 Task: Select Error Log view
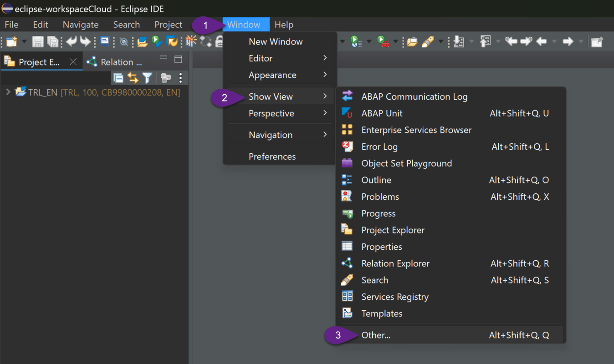pos(451,147)
